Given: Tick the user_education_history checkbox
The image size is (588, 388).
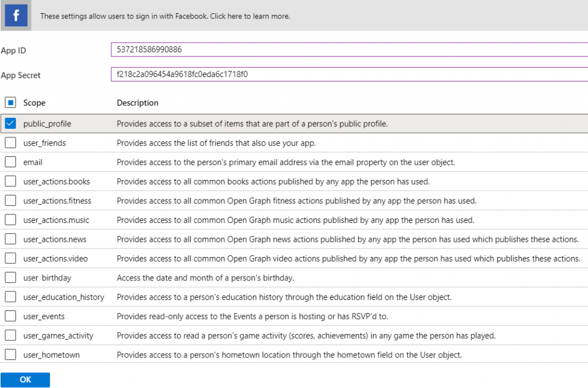Looking at the screenshot, I should [10, 297].
